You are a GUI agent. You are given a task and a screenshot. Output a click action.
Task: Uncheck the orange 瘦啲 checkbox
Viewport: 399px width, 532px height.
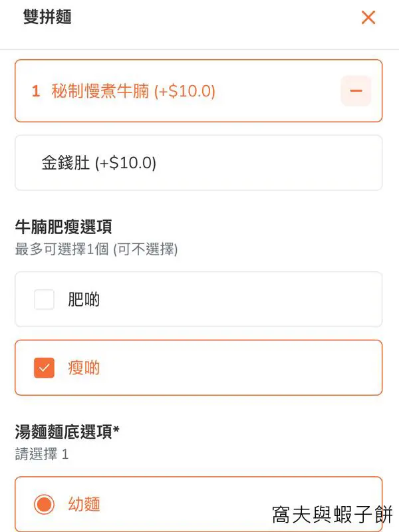[44, 367]
